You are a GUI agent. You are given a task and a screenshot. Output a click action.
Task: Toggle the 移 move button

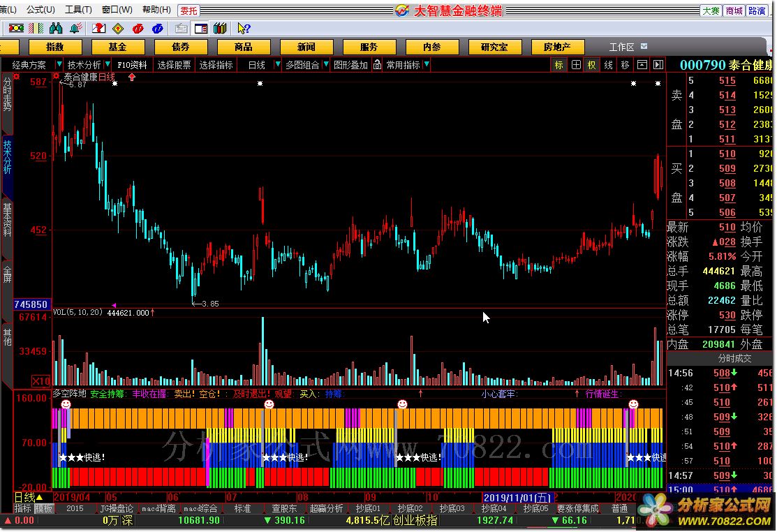tap(625, 64)
